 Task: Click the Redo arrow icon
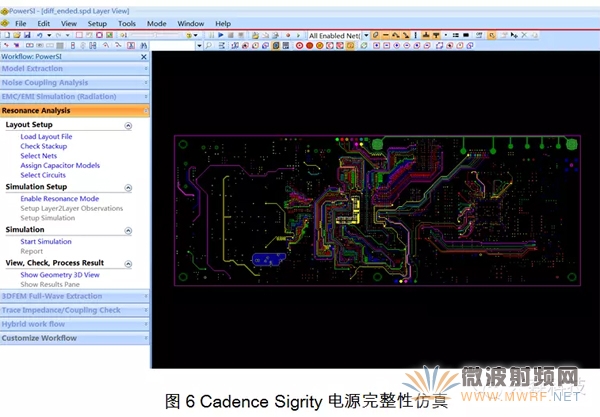tap(59, 35)
